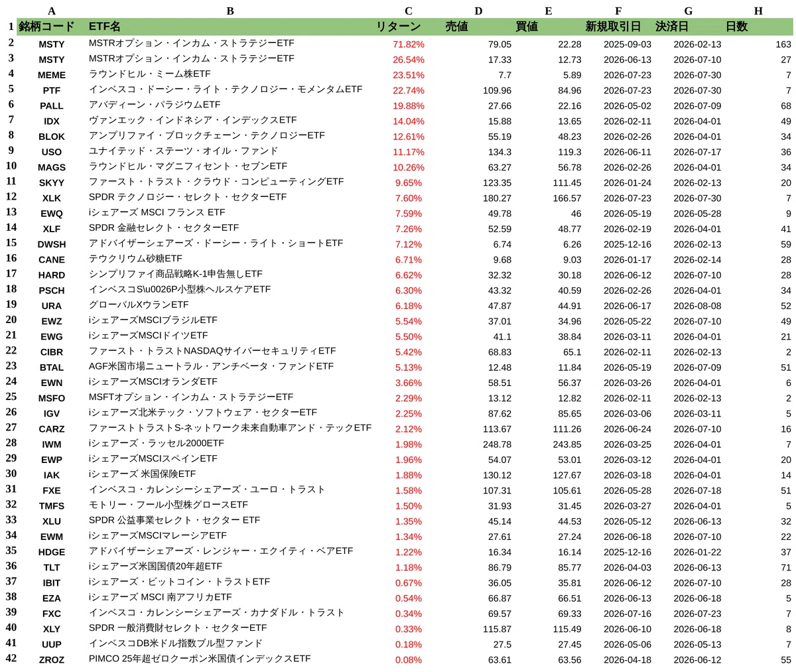
Task: Select the 7.26% return cell
Action: 409,229
